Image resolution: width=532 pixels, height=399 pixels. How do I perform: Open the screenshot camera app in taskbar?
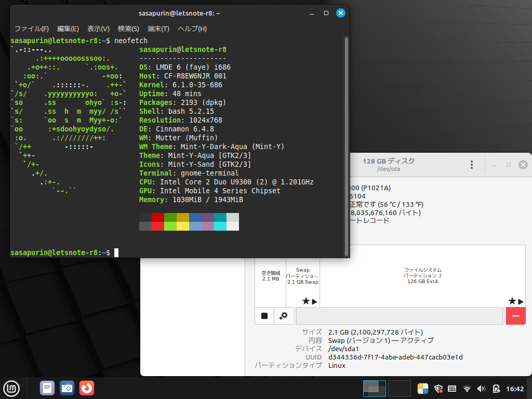tap(67, 388)
